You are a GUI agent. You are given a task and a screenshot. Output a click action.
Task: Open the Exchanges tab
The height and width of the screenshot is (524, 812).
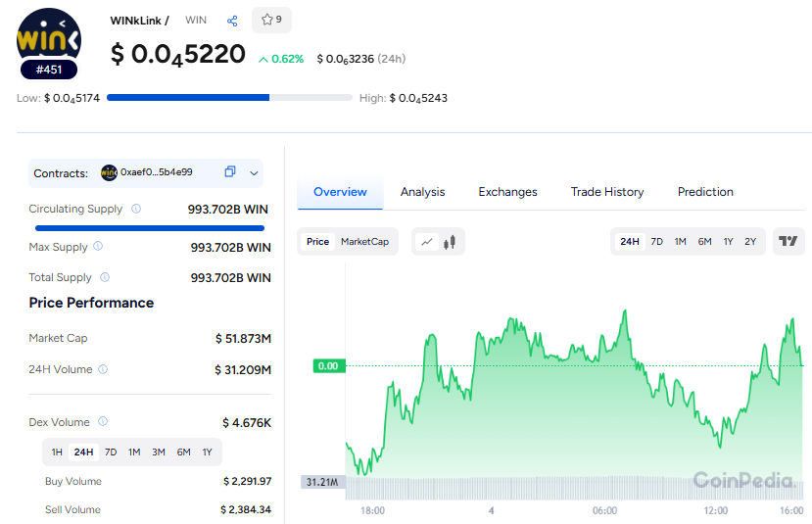508,192
